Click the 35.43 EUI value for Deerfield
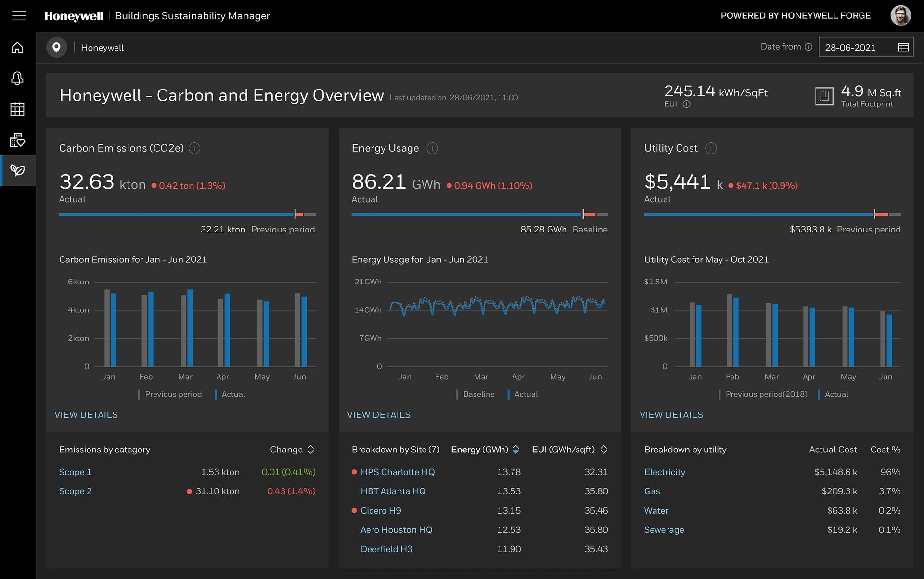The height and width of the screenshot is (579, 924). coord(596,549)
